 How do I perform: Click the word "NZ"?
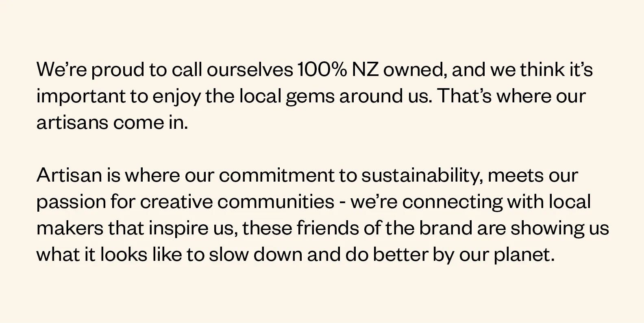click(x=366, y=70)
